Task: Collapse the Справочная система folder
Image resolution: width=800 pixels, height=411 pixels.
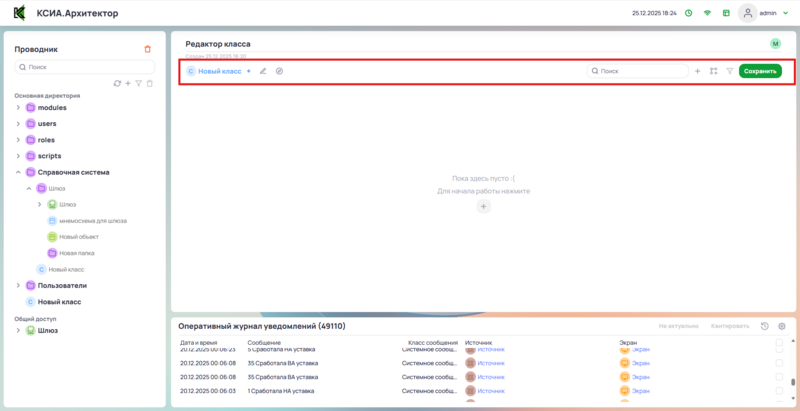Action: 18,172
